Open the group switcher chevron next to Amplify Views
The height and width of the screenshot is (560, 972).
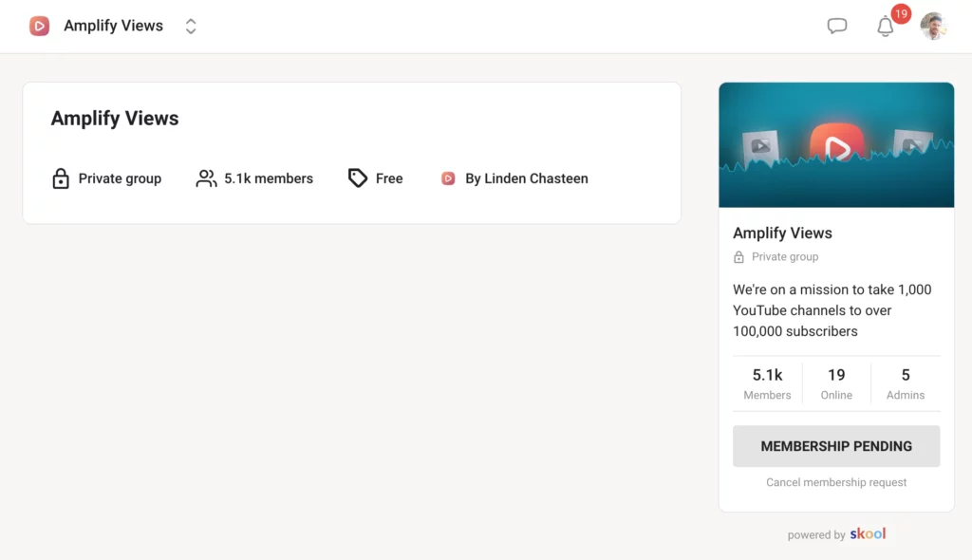[x=190, y=26]
